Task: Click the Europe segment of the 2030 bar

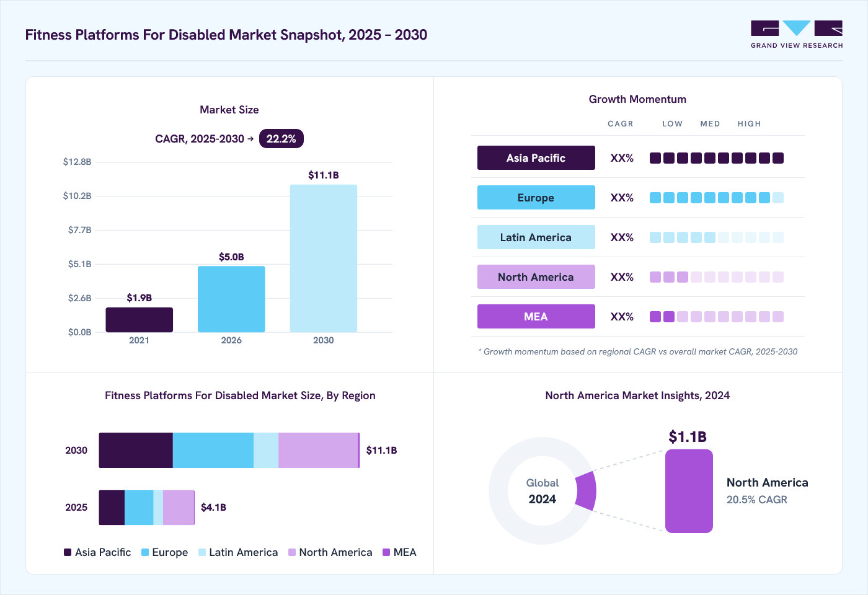Action: click(213, 451)
